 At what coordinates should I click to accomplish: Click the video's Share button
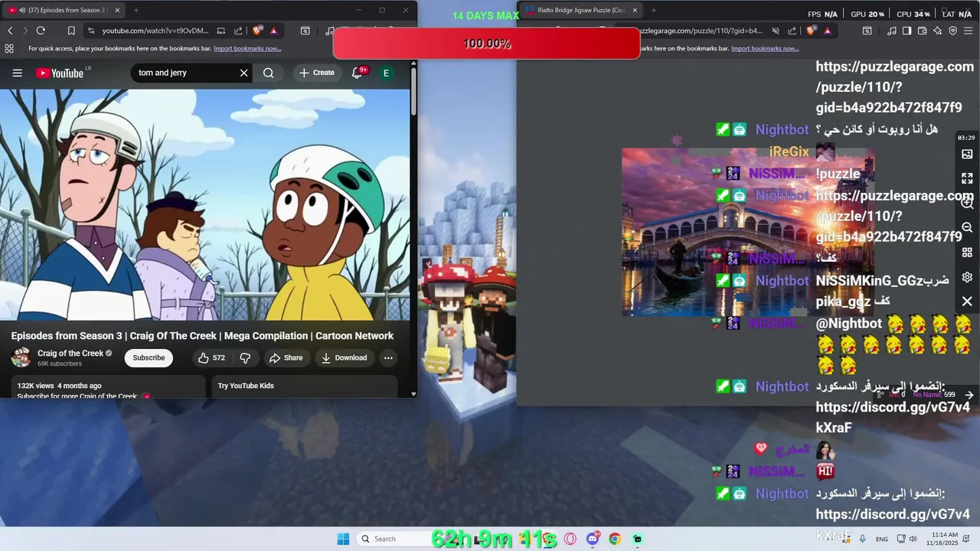point(286,357)
